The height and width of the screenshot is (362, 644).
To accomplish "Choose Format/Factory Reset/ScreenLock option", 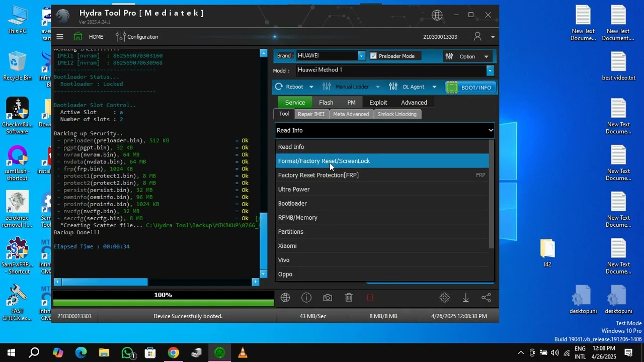I will coord(382,161).
